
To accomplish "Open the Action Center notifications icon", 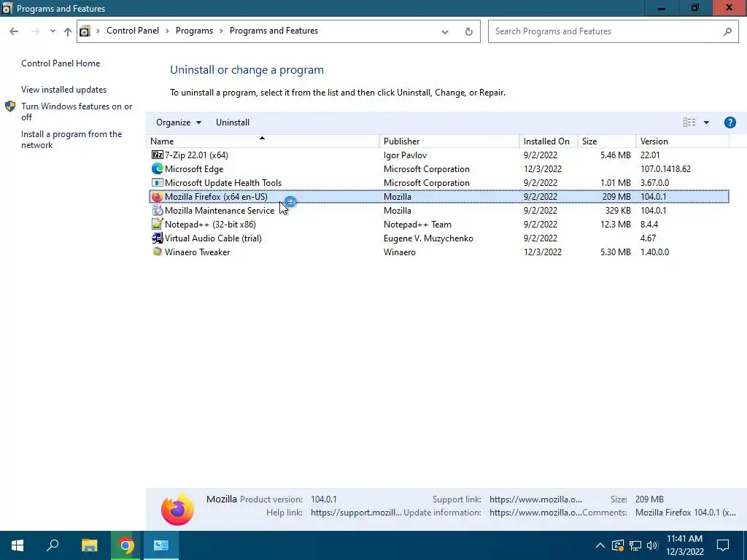I will coord(723,545).
